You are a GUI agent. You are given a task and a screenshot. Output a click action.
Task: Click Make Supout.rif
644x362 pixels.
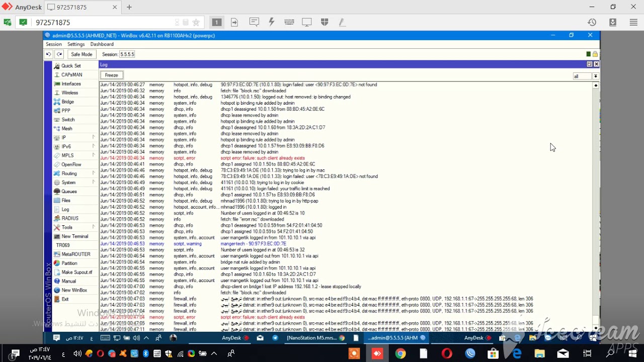coord(76,272)
